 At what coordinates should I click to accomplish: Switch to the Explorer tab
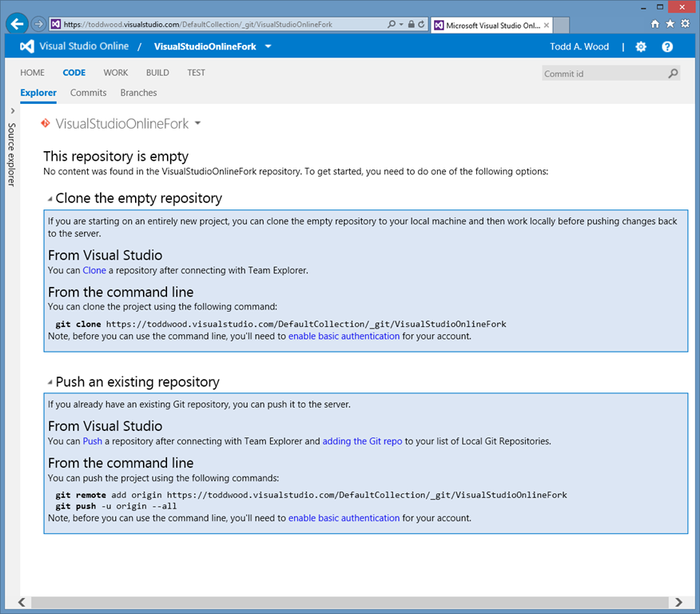coord(38,93)
